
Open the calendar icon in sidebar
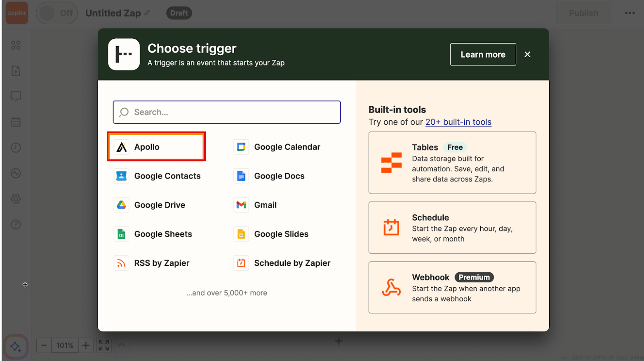(16, 122)
